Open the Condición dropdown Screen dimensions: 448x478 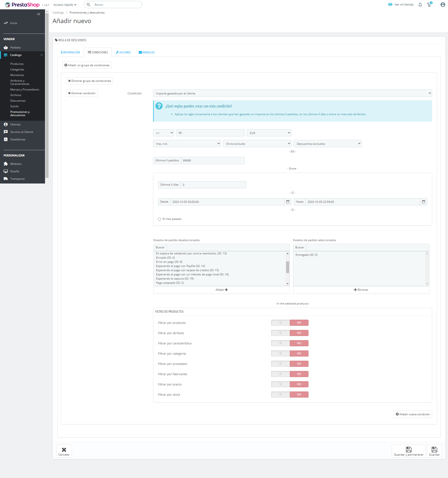(x=292, y=93)
